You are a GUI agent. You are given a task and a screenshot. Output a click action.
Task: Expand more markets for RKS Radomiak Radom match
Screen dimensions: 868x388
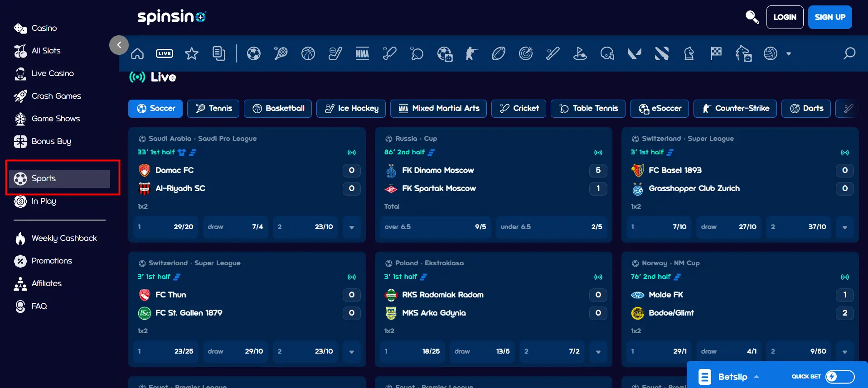[x=598, y=352]
